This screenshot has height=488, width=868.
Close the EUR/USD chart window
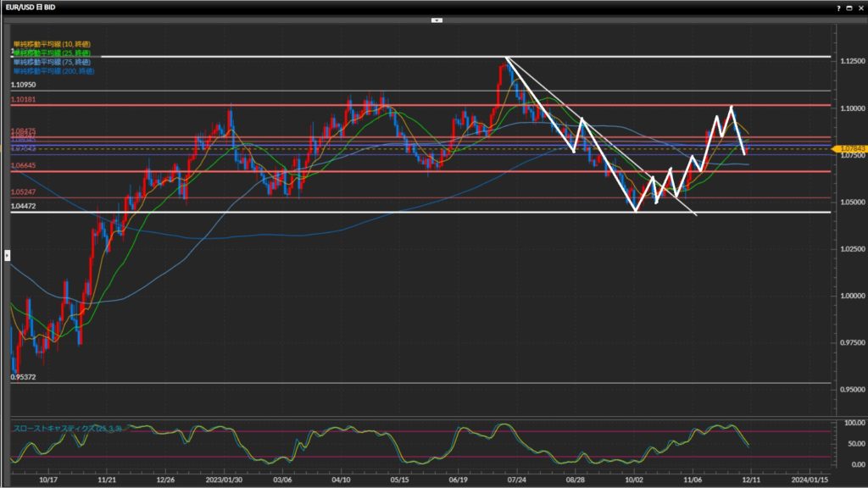coord(859,7)
